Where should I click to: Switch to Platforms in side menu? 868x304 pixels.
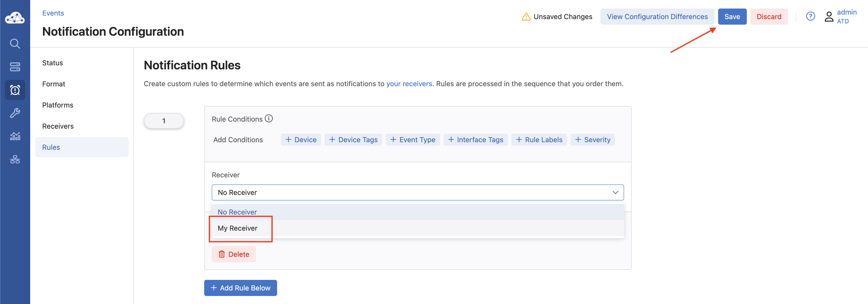[x=58, y=105]
